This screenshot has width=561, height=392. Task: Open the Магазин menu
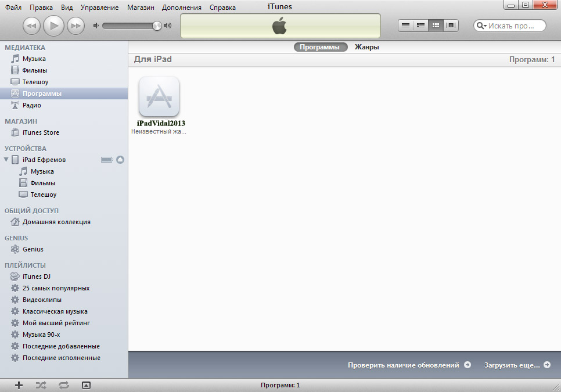(x=141, y=7)
